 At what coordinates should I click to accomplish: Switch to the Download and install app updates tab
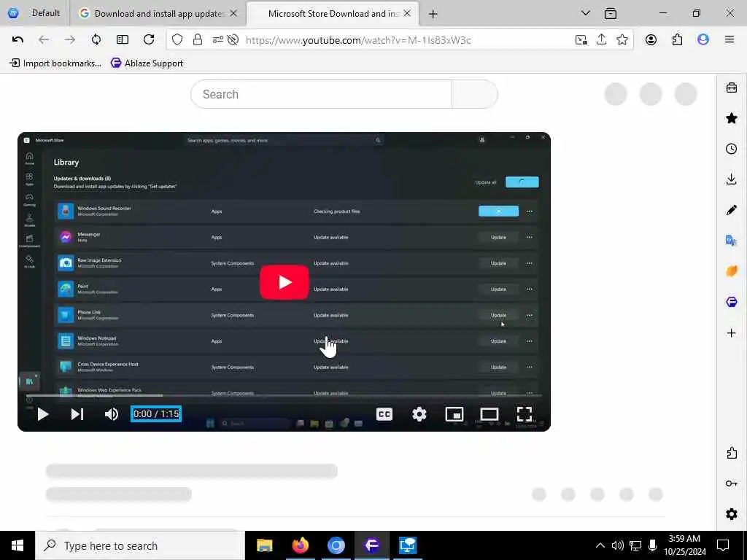(158, 14)
